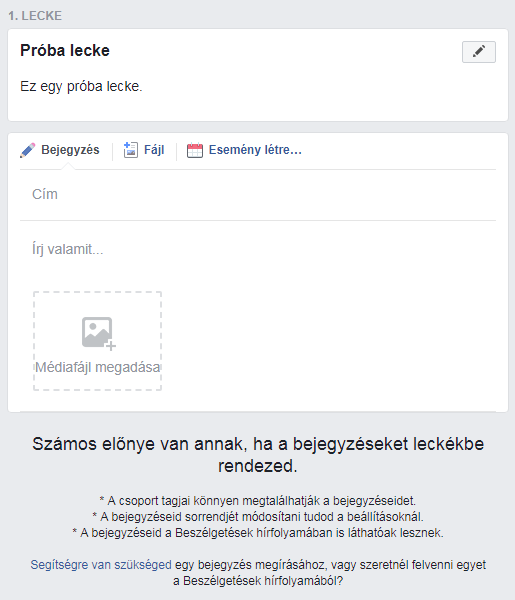
Task: Click the blue pencil icon beside Bejegyzés
Action: (28, 150)
